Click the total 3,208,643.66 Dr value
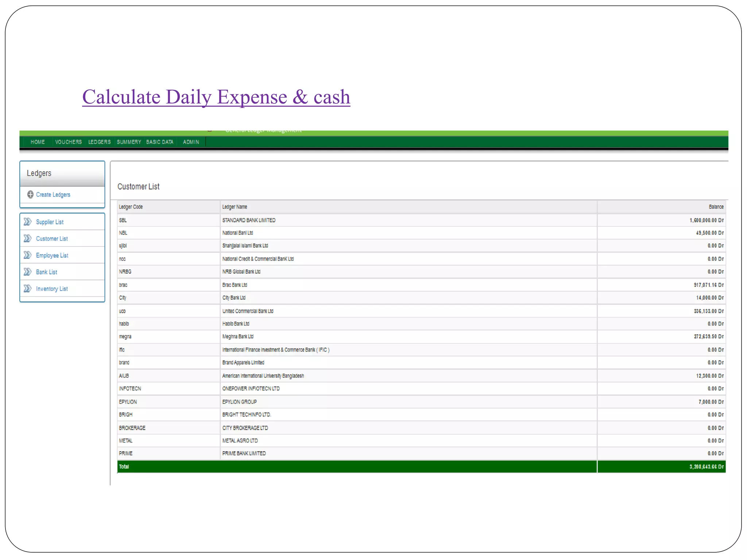Image resolution: width=747 pixels, height=560 pixels. (x=707, y=467)
